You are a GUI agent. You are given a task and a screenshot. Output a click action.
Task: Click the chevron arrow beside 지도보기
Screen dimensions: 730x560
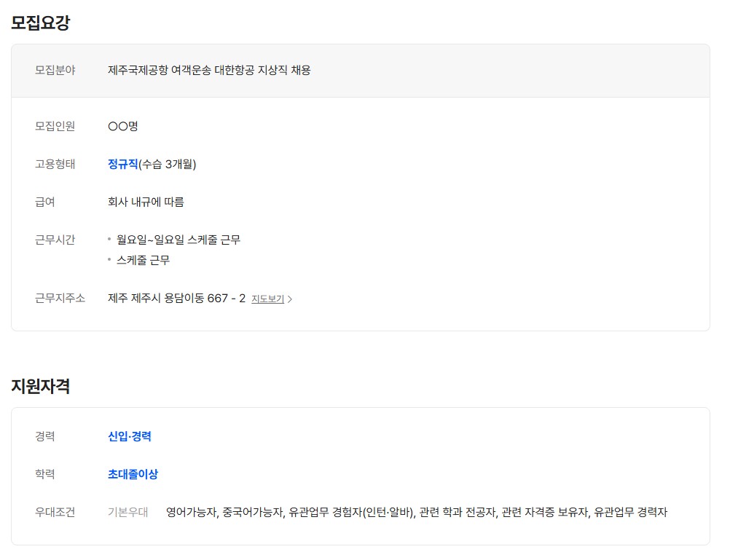[x=290, y=299]
